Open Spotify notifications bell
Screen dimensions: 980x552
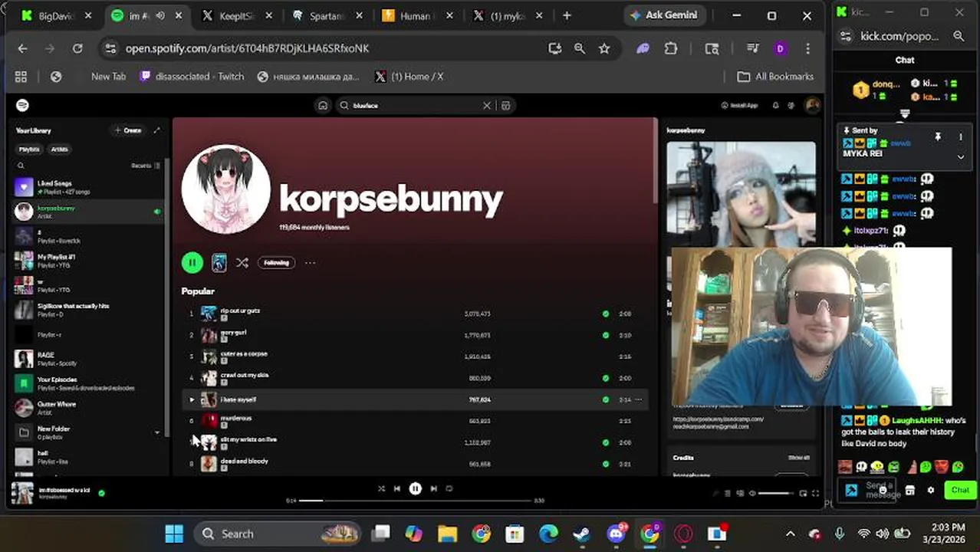point(775,106)
